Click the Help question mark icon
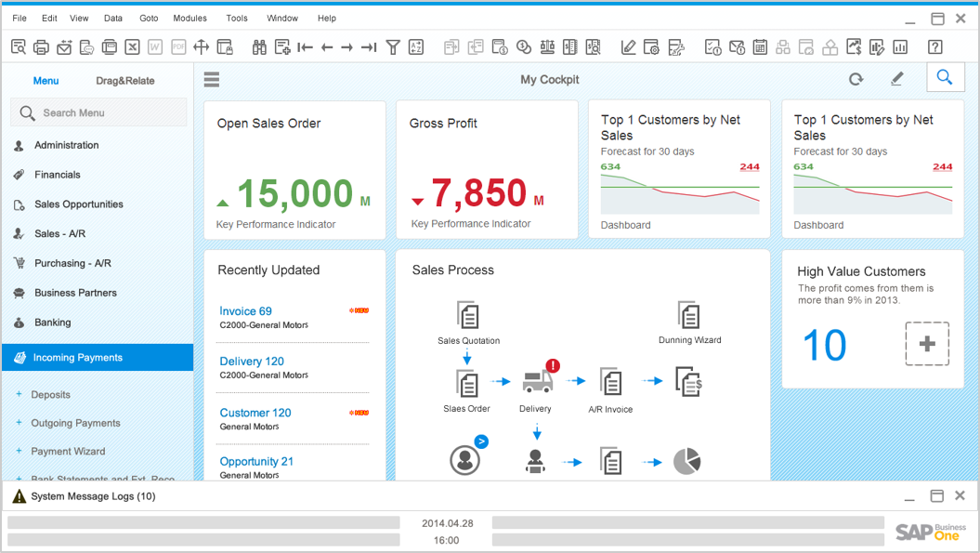980x553 pixels. (935, 47)
